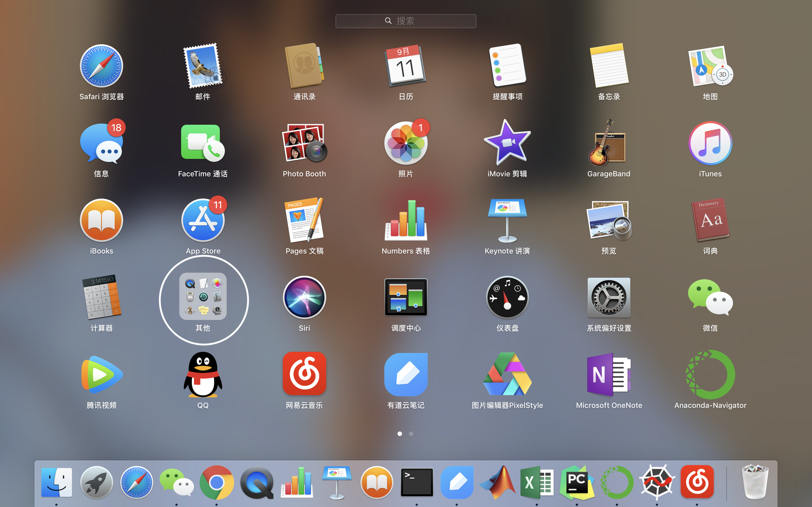This screenshot has height=507, width=812.
Task: Open System Preferences gear icon
Action: pyautogui.click(x=608, y=297)
